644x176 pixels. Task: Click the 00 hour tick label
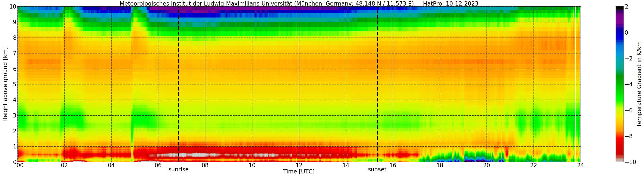click(20, 165)
